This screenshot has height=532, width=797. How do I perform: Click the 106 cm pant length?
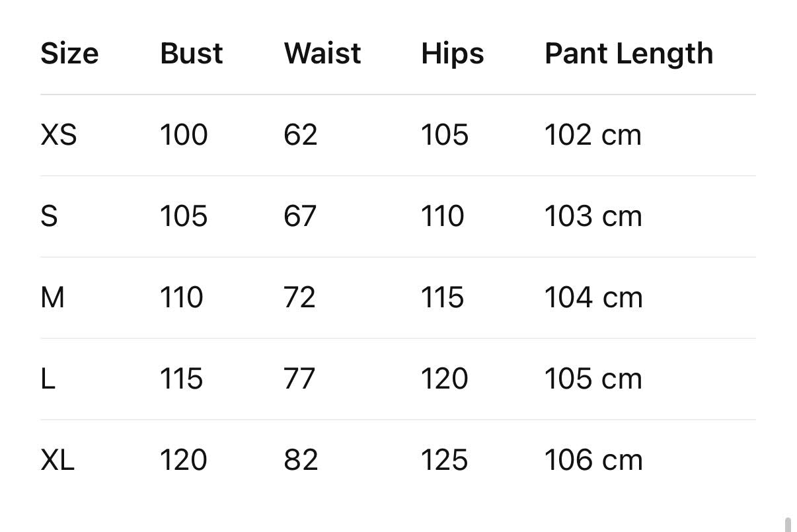pyautogui.click(x=593, y=460)
